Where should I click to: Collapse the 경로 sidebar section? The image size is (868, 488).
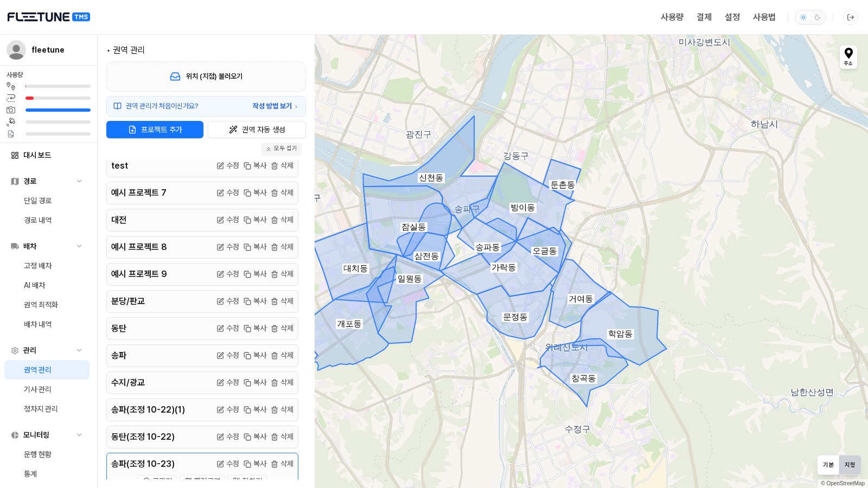pyautogui.click(x=79, y=181)
